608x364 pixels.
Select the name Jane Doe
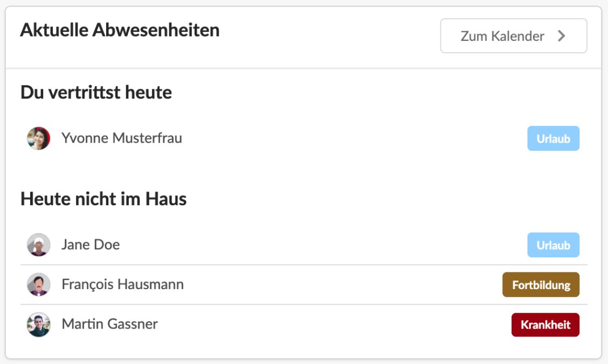pyautogui.click(x=91, y=244)
